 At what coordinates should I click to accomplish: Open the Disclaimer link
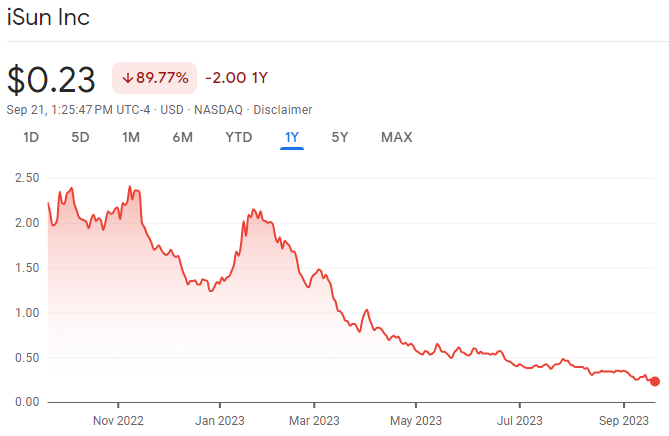pos(283,110)
